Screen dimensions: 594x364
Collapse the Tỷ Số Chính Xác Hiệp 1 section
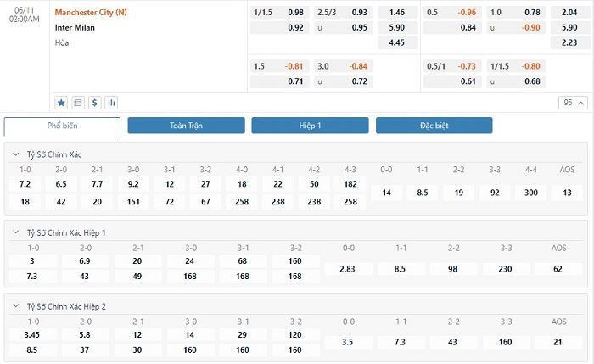[17, 232]
